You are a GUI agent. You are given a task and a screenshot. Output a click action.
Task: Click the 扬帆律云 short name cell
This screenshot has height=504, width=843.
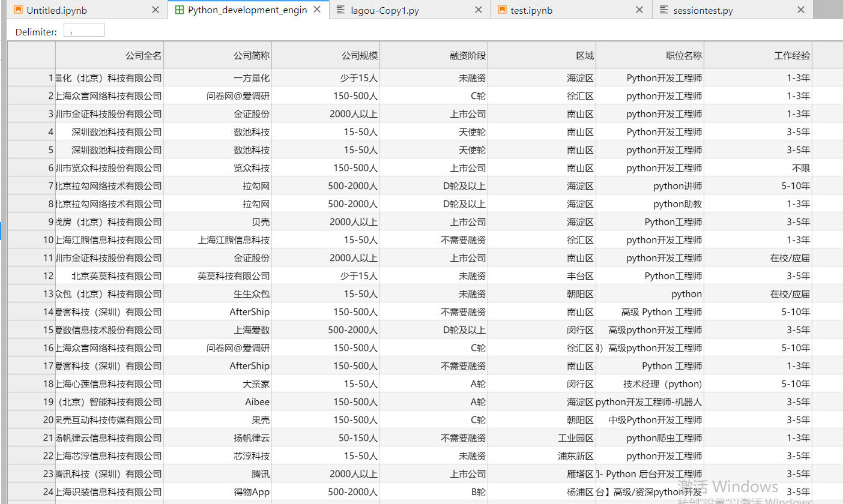[217, 438]
